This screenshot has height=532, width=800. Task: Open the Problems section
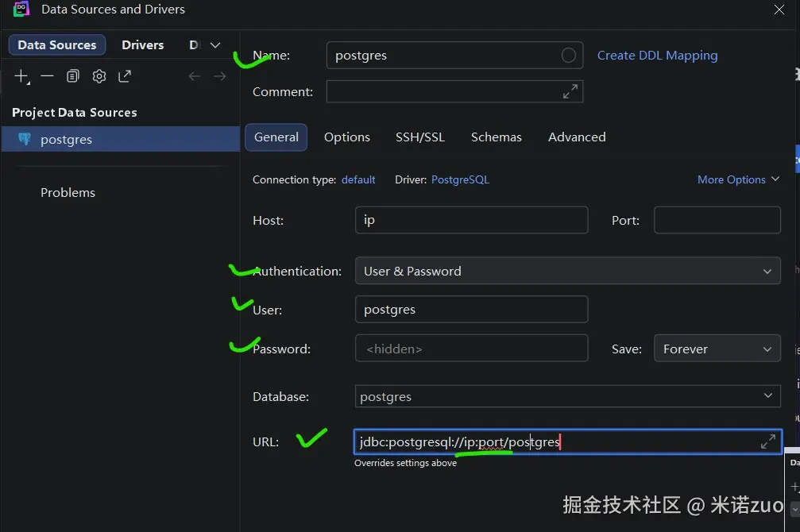coord(68,192)
